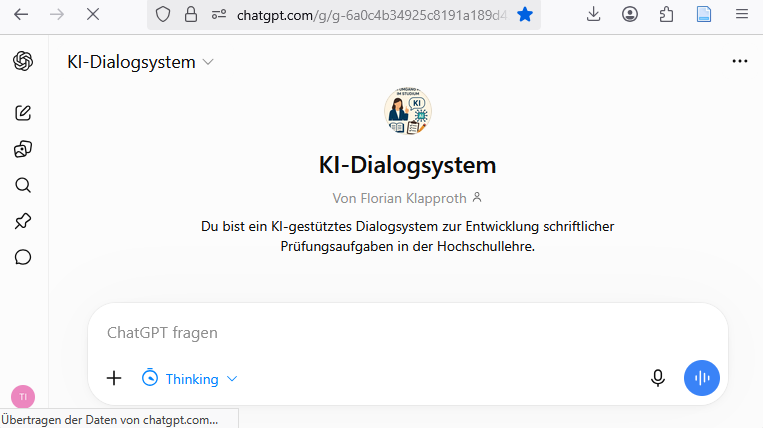Click the KI-Dialogsystem main heading text
Viewport: 763px width, 428px height.
pos(408,165)
